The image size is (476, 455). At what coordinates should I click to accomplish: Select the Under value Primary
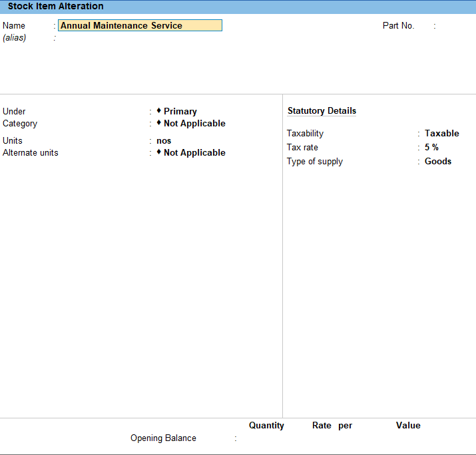click(x=180, y=111)
